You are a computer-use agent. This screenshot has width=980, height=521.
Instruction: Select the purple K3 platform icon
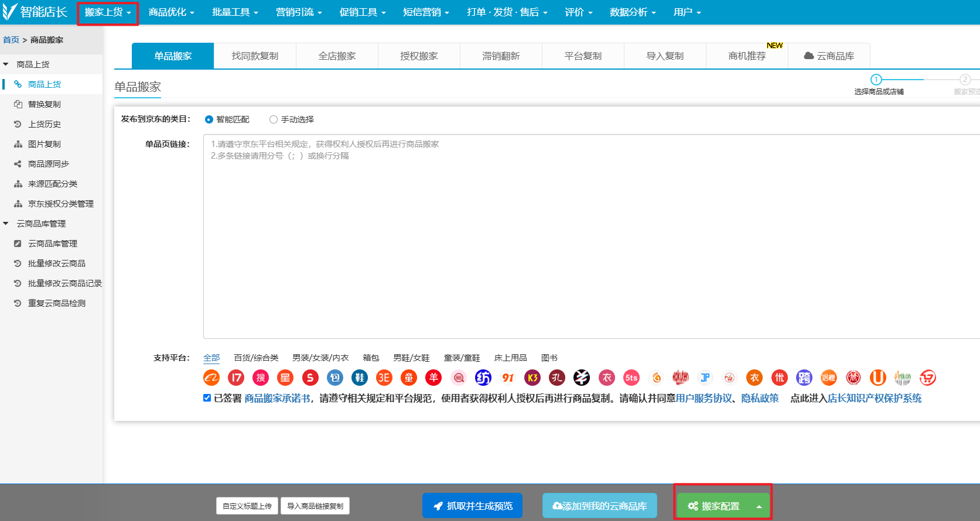pyautogui.click(x=532, y=378)
